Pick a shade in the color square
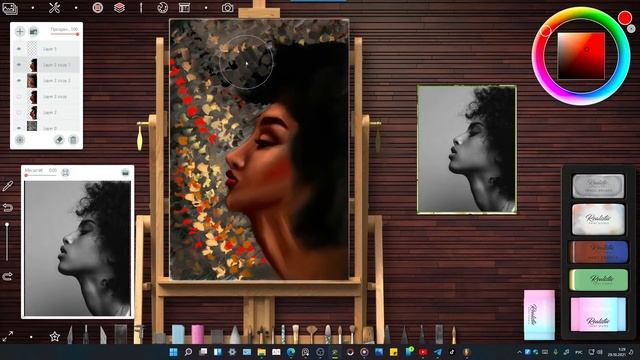The image size is (640, 360). 581,56
